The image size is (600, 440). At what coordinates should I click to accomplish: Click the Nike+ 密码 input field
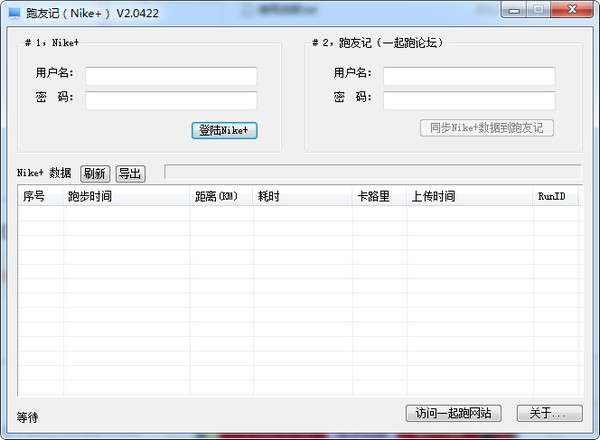171,100
